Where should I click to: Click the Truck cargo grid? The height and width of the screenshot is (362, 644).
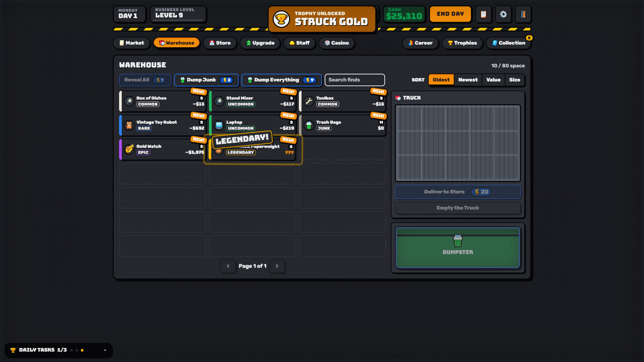pos(458,143)
